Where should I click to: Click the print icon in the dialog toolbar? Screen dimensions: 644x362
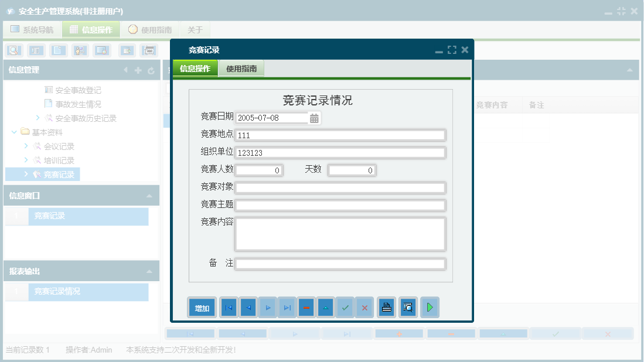(x=386, y=307)
